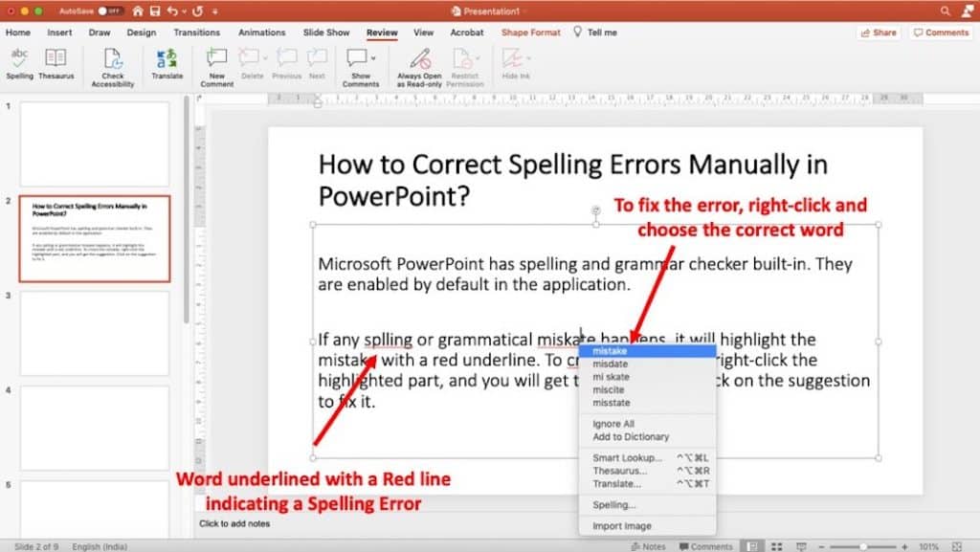The image size is (980, 552).
Task: Click the Share button
Action: point(877,32)
